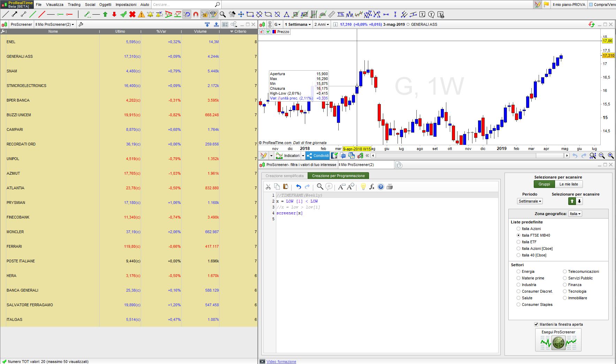
Task: Print the screener code
Action: 390,187
